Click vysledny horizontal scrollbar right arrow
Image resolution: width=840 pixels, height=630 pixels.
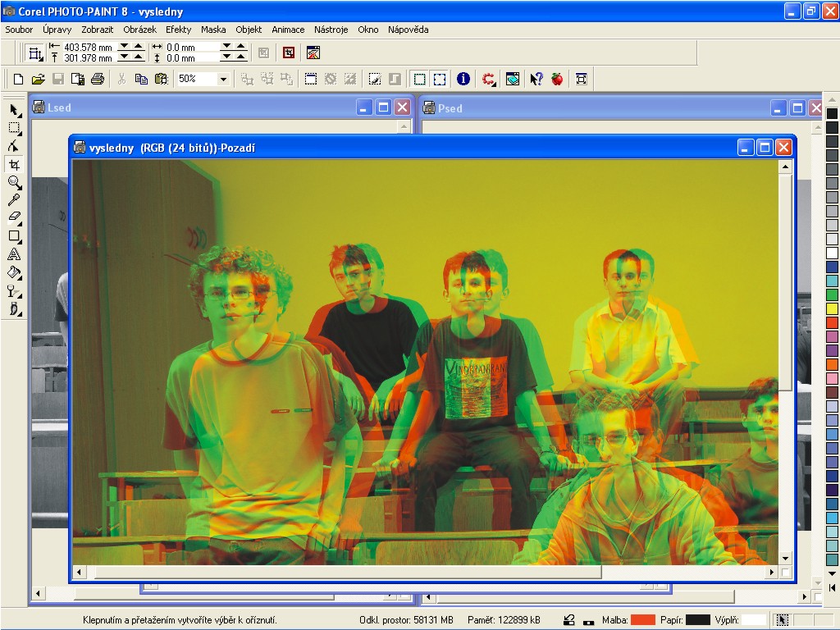click(771, 572)
